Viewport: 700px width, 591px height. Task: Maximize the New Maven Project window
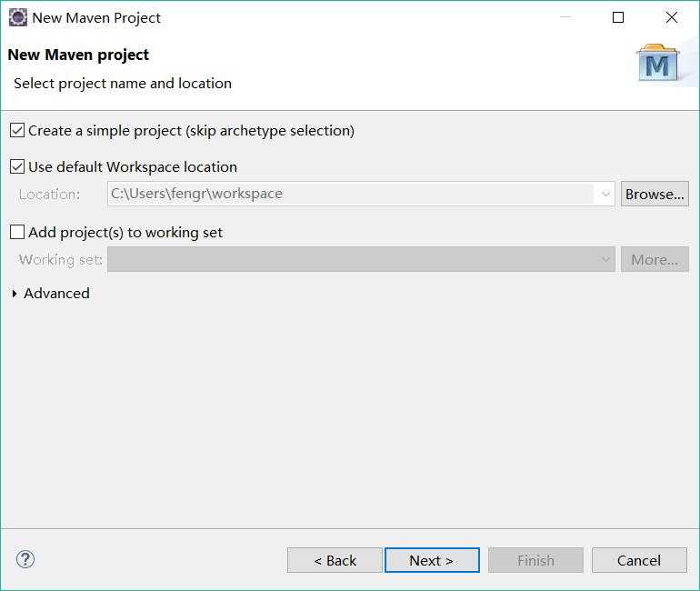coord(618,17)
